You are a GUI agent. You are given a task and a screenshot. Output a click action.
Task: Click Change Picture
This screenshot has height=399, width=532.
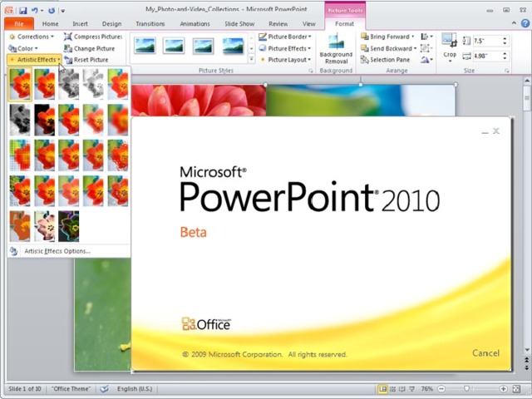[90, 48]
